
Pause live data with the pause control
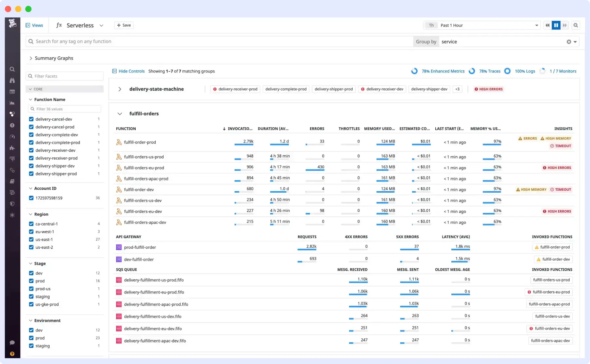pos(556,25)
